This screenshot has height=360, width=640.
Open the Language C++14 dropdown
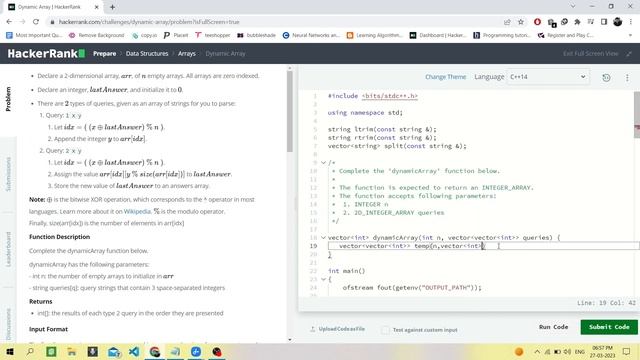click(x=547, y=77)
